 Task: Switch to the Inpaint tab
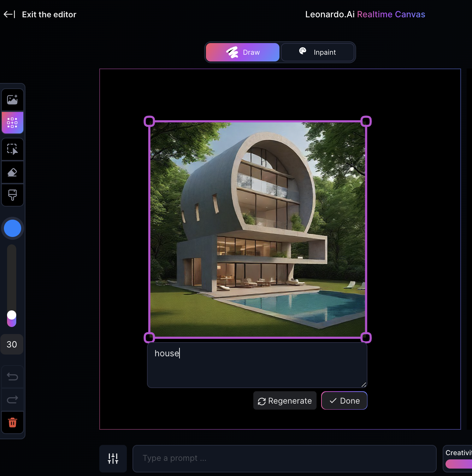point(318,52)
